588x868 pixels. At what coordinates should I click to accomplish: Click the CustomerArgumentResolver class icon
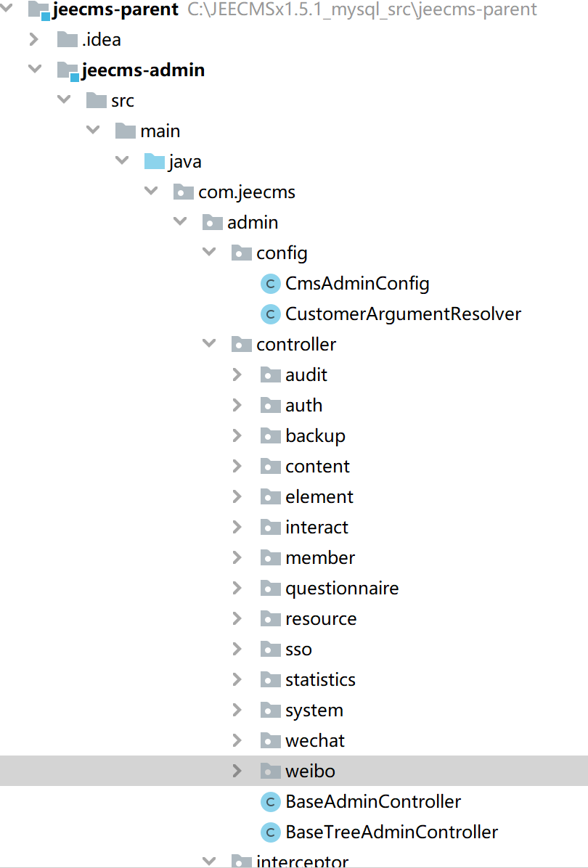(x=270, y=314)
